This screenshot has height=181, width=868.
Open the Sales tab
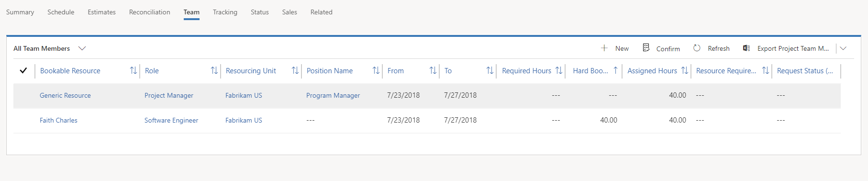[x=289, y=12]
